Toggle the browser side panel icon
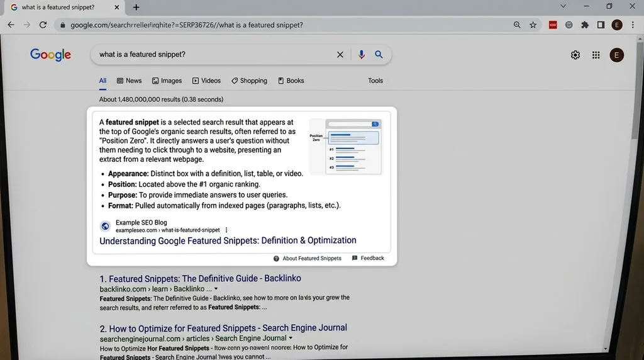This screenshot has height=360, width=644. pyautogui.click(x=601, y=25)
